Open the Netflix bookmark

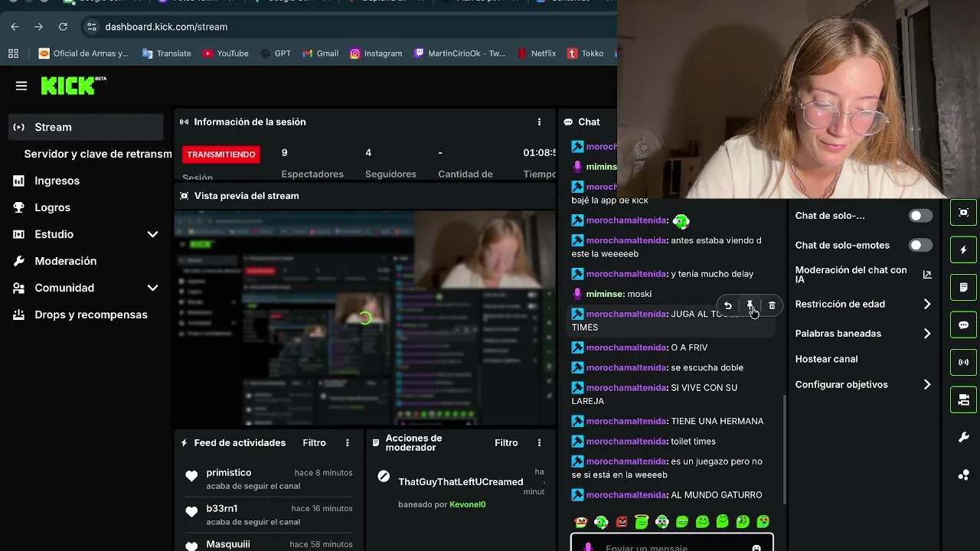537,54
